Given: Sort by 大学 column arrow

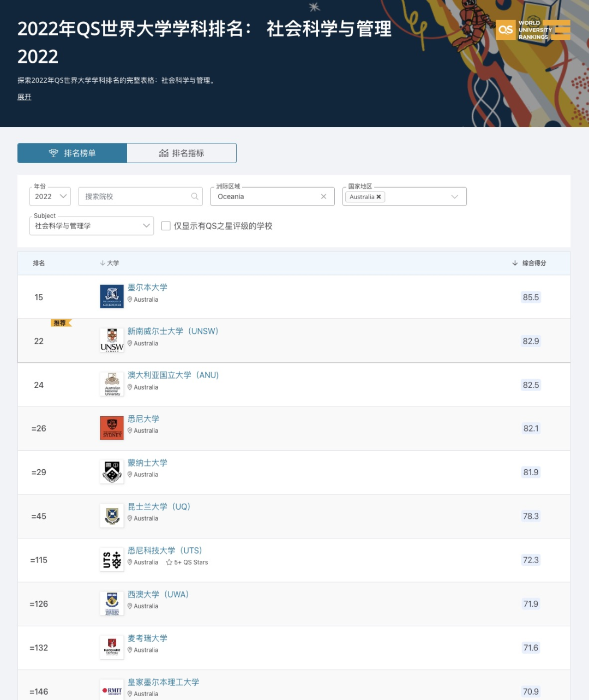Looking at the screenshot, I should (x=103, y=263).
